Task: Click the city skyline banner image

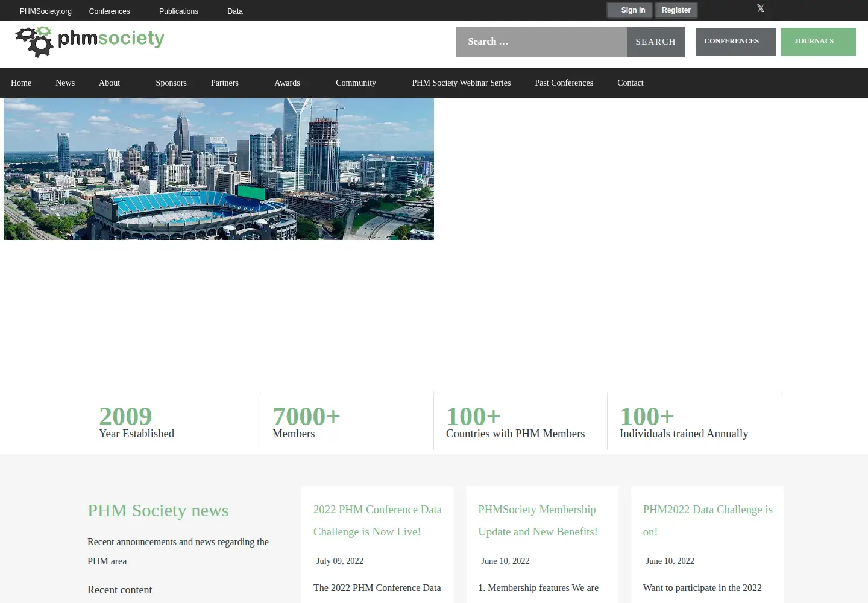Action: pos(219,169)
